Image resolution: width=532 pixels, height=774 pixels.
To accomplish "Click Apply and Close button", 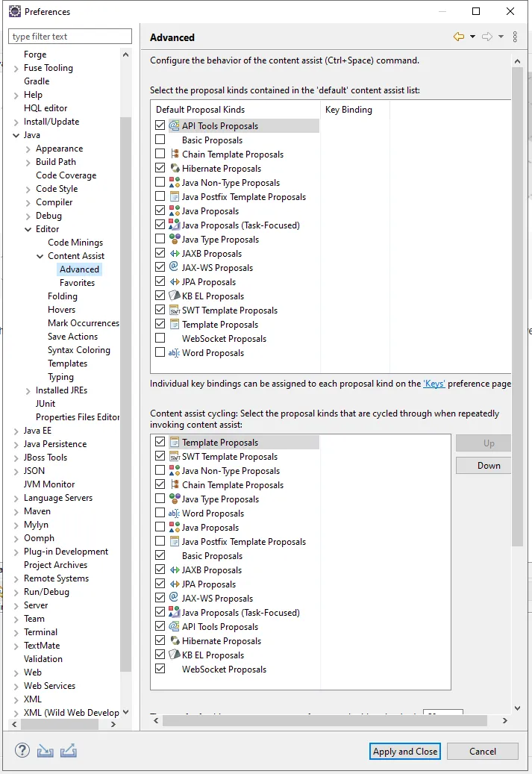I will (405, 752).
